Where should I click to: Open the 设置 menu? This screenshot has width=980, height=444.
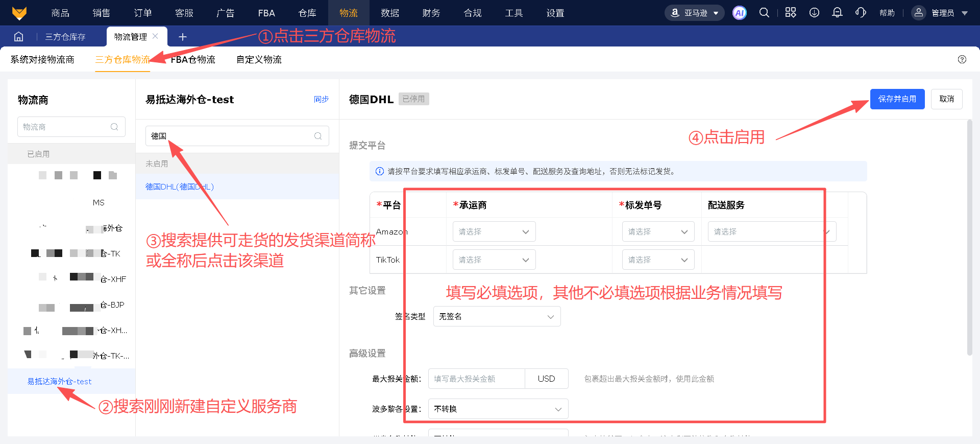(x=555, y=13)
